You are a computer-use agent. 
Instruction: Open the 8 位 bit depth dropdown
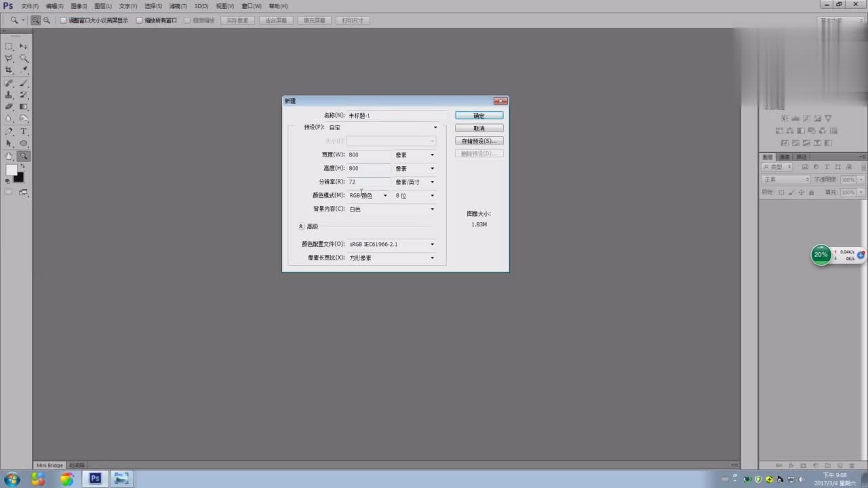(415, 195)
